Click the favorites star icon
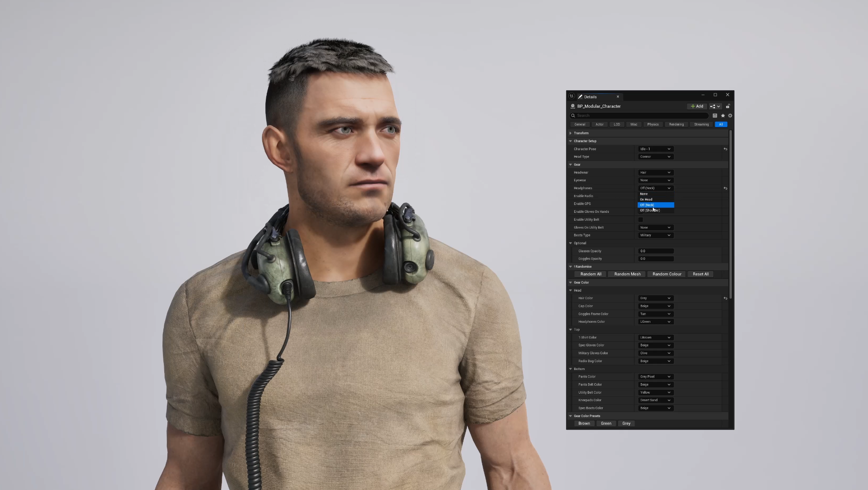Screen dimensions: 868x490 tap(723, 116)
